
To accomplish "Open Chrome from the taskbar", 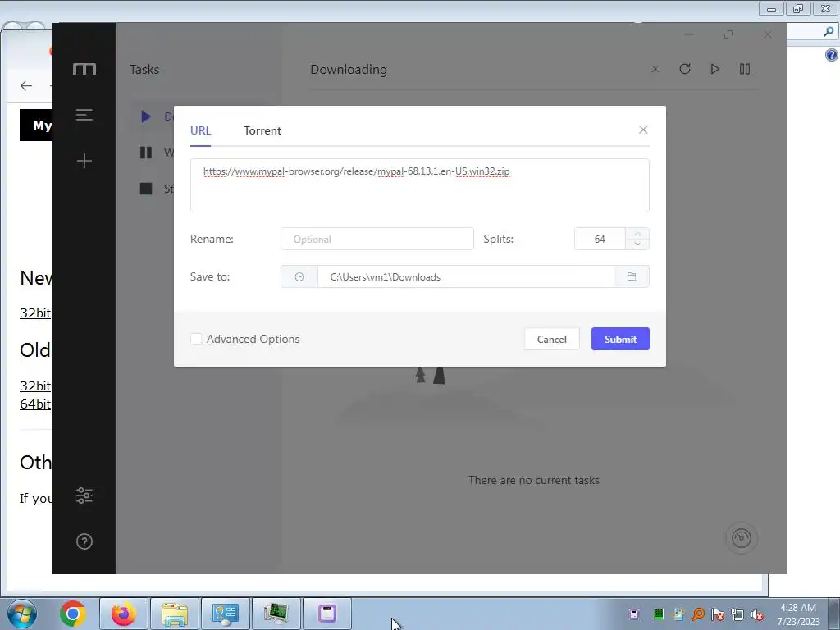I will 73,614.
